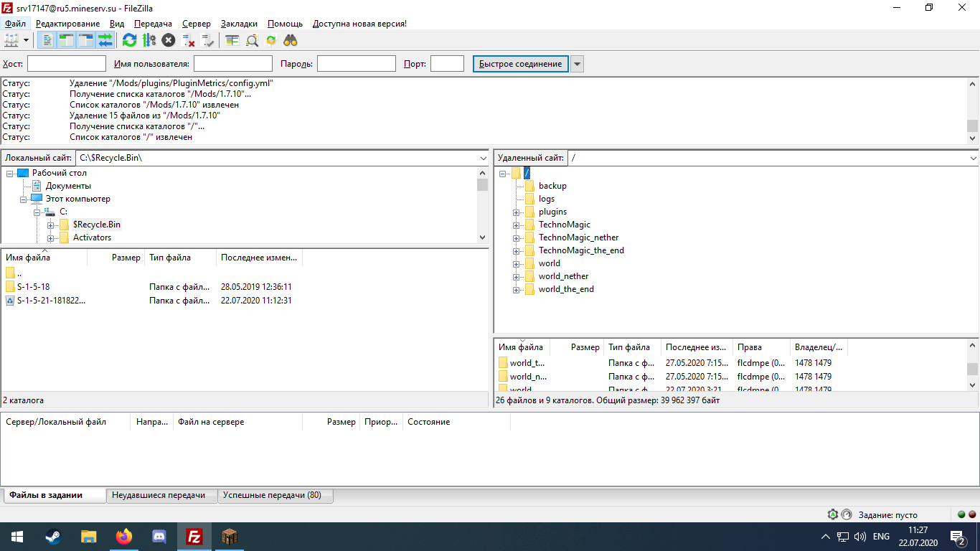Open the Site Manager icon
980x551 pixels.
(11, 40)
